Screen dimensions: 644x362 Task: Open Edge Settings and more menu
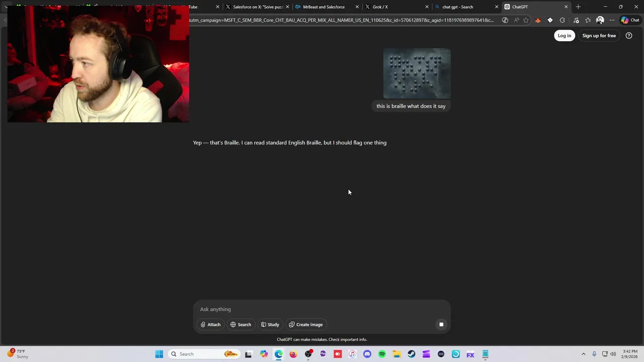tap(612, 20)
